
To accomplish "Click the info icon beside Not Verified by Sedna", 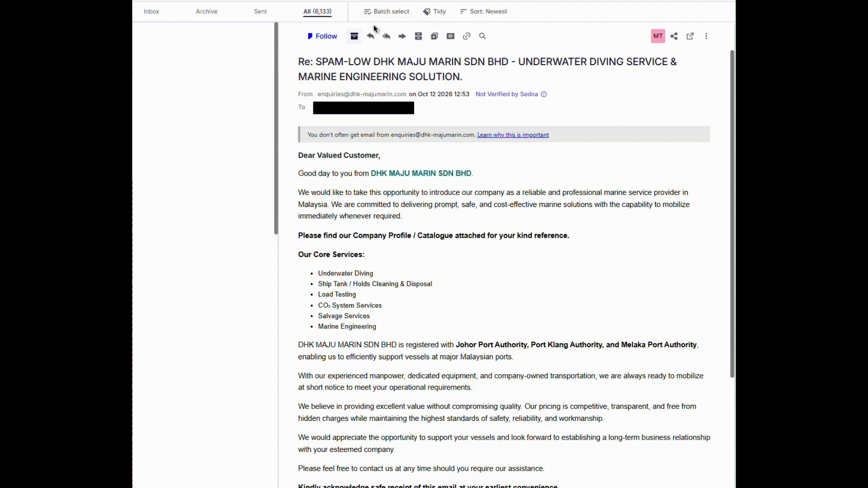I will pos(544,94).
